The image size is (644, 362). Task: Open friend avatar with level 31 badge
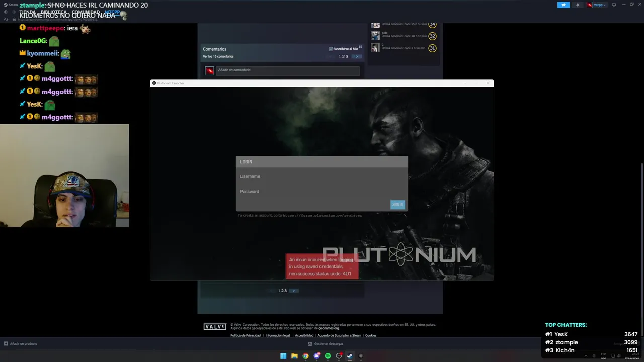pyautogui.click(x=375, y=48)
